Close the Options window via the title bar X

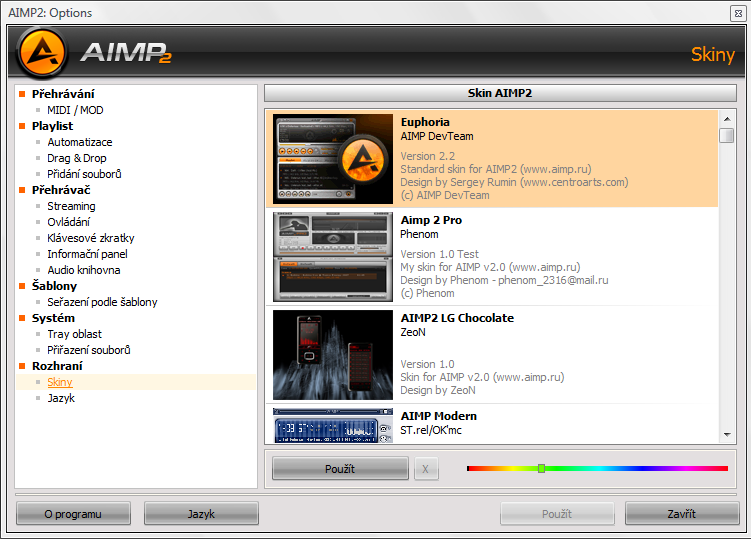coord(738,13)
